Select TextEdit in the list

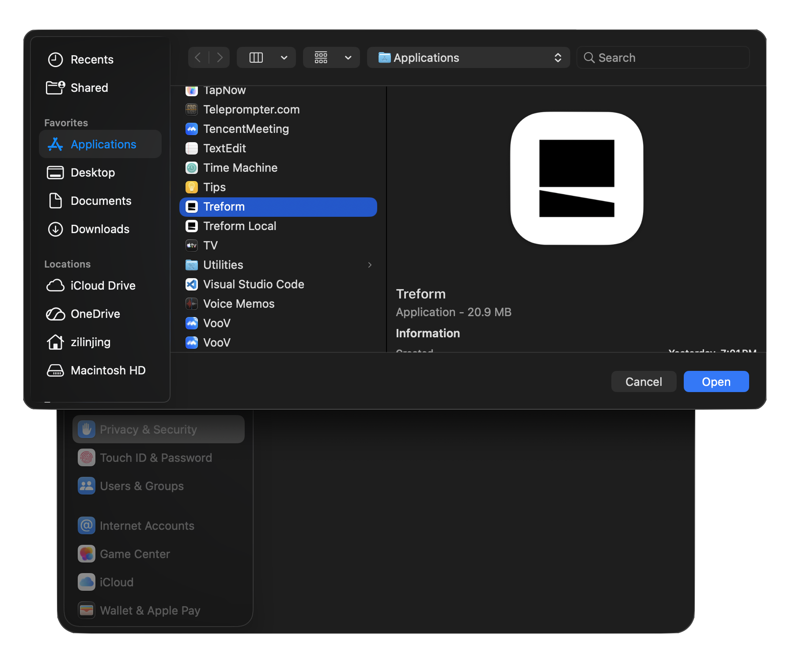tap(278, 148)
